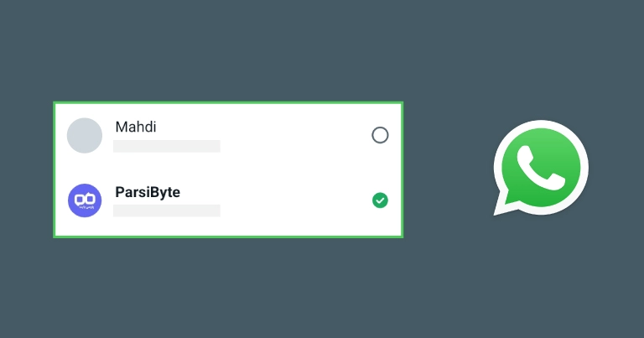Click the Mahdi contact name

[136, 127]
